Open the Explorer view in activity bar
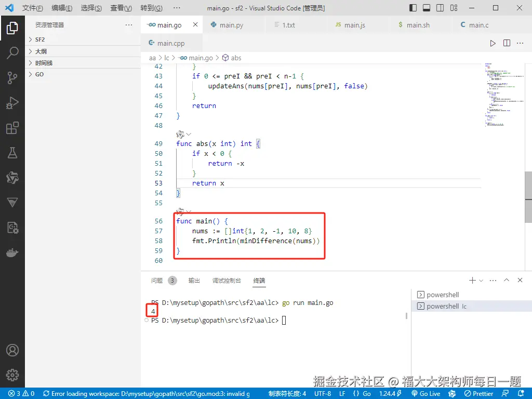The height and width of the screenshot is (399, 532). (x=12, y=28)
